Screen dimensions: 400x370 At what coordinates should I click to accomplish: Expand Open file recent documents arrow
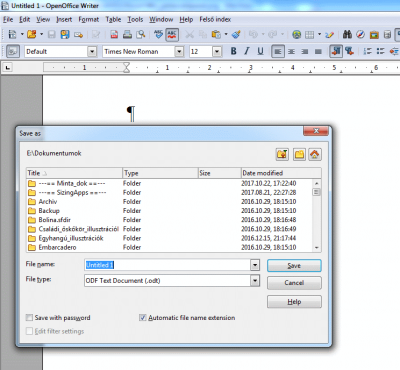[x=41, y=34]
